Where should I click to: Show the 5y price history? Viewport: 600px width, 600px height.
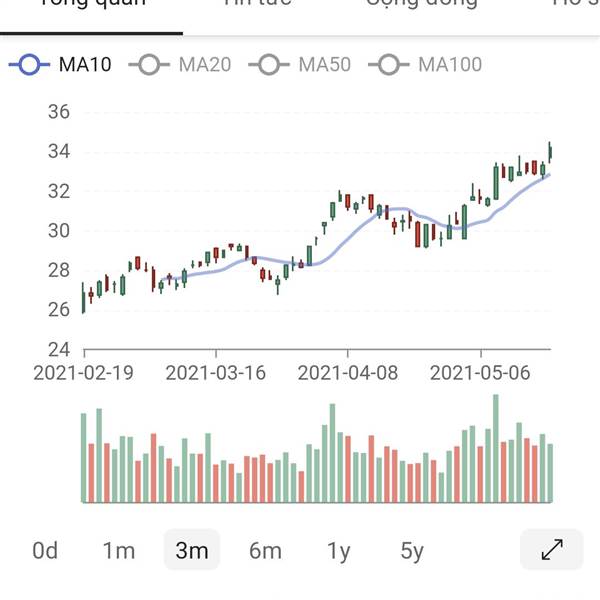[x=412, y=550]
